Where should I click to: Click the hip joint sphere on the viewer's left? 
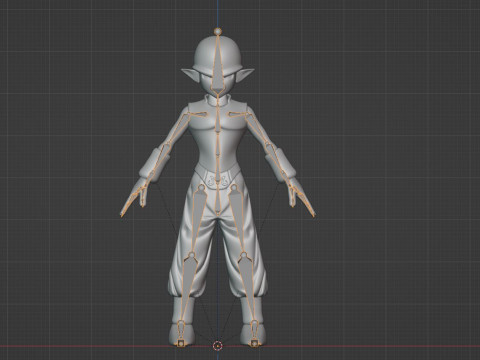[x=201, y=188]
